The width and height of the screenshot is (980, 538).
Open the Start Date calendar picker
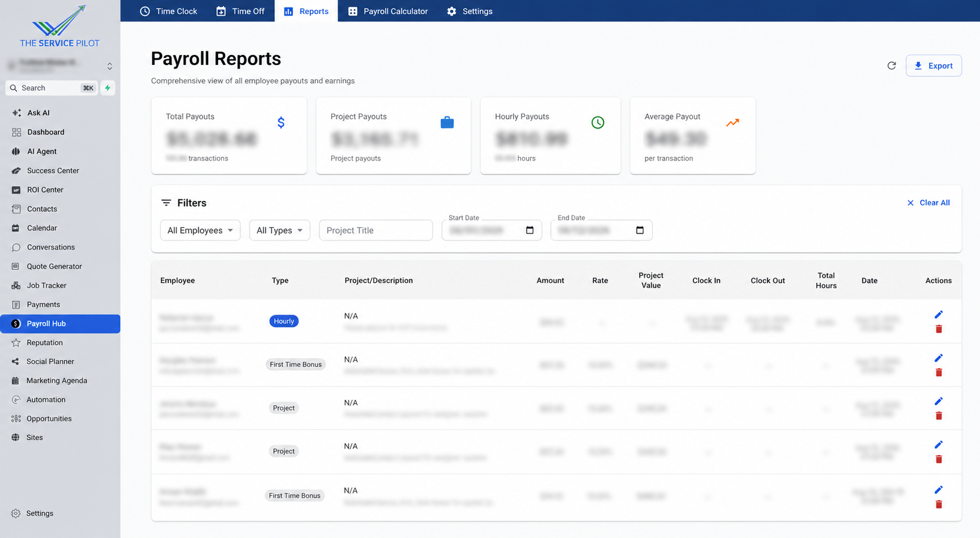tap(530, 230)
